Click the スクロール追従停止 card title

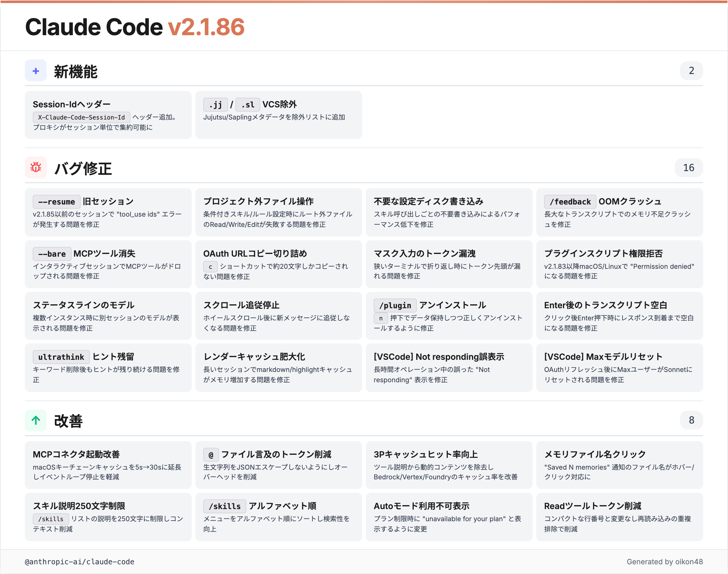(x=241, y=305)
